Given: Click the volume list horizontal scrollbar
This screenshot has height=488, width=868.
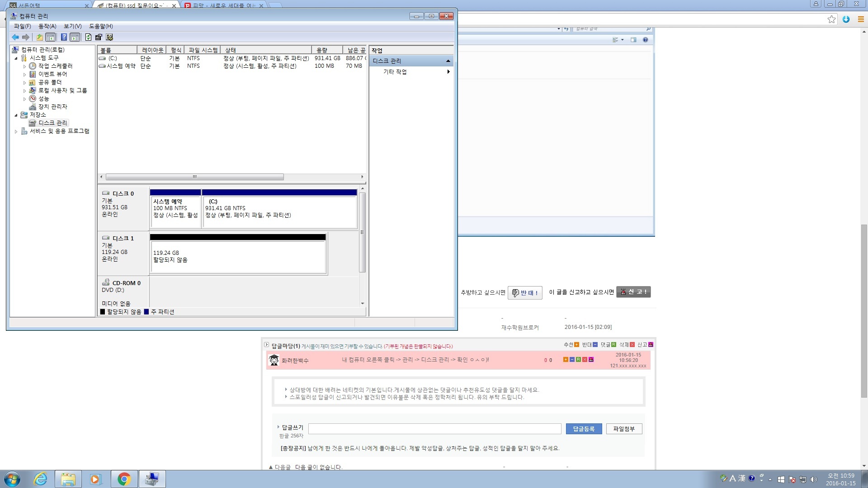Looking at the screenshot, I should click(x=194, y=177).
